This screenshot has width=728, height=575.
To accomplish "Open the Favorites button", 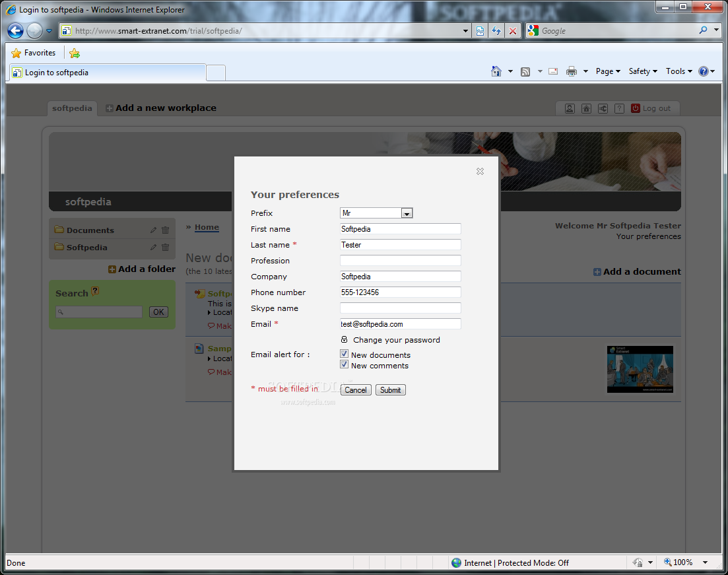I will click(34, 53).
